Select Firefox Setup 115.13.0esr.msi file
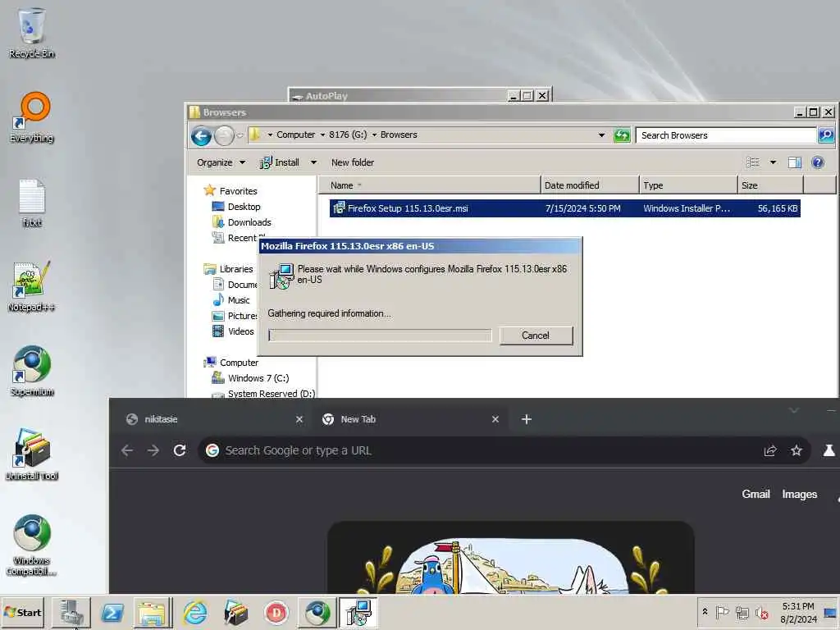This screenshot has height=630, width=840. (x=564, y=208)
